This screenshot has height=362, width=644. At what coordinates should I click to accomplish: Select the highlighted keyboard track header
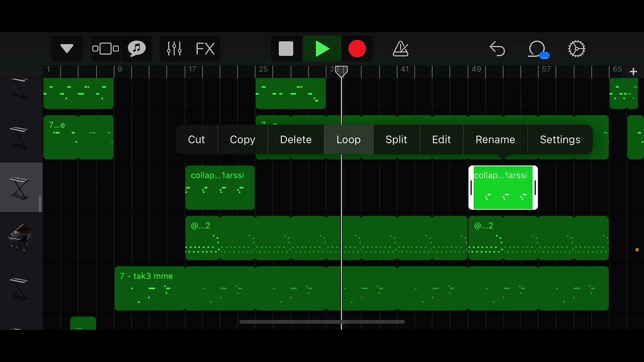coord(20,187)
